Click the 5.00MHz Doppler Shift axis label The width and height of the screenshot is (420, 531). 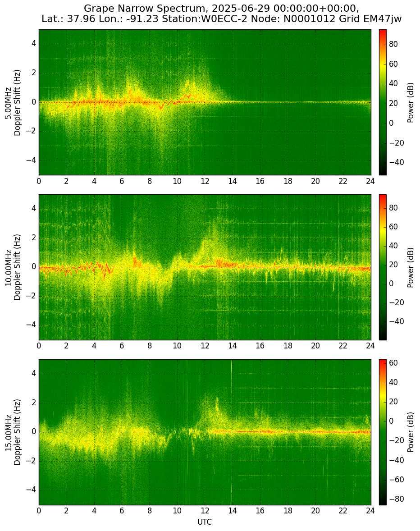(13, 103)
